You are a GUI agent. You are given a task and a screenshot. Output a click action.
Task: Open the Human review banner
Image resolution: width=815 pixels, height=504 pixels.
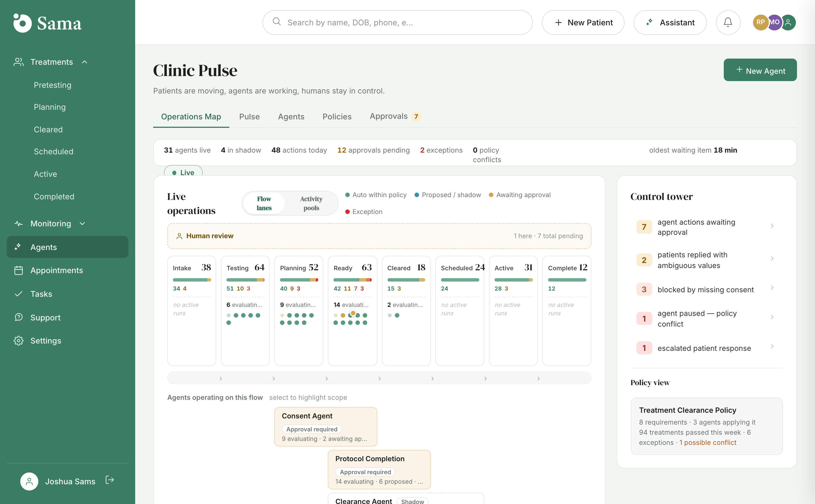[x=379, y=236]
